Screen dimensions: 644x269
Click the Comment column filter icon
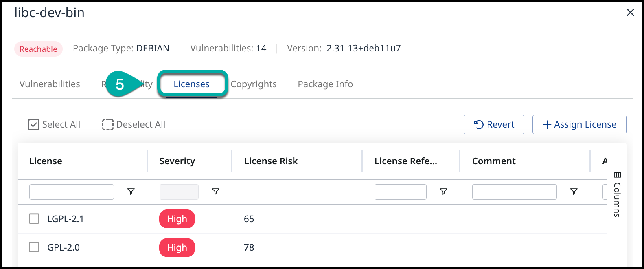[x=574, y=192]
